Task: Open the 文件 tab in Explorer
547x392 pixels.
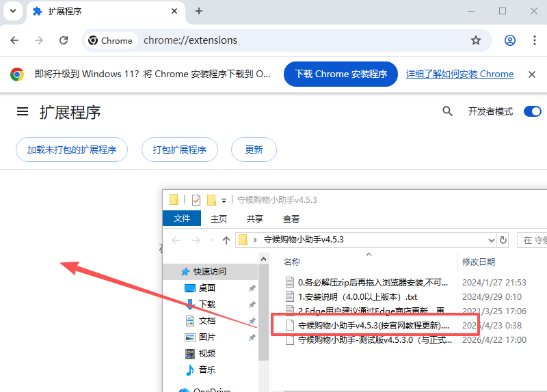Action: 182,219
